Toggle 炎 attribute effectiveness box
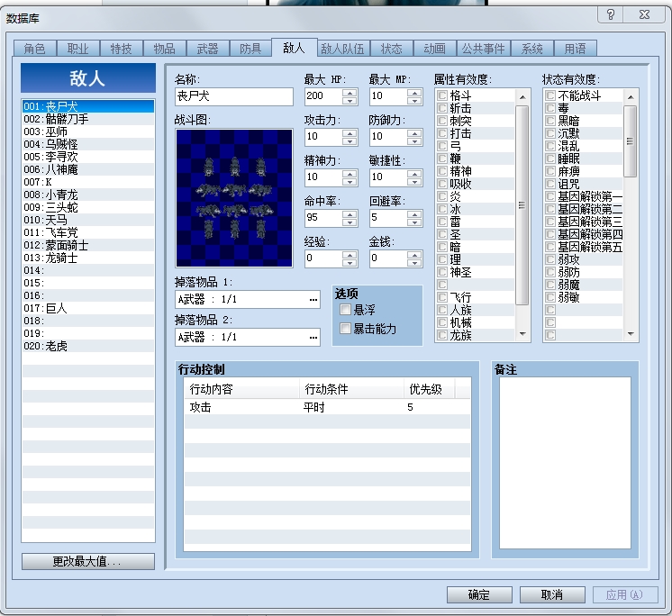This screenshot has height=616, width=672. click(442, 196)
